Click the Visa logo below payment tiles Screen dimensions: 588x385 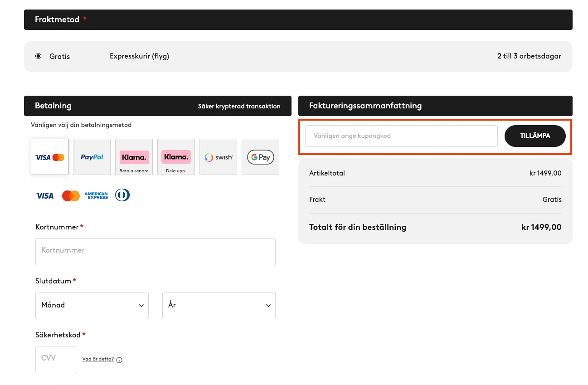pyautogui.click(x=45, y=195)
